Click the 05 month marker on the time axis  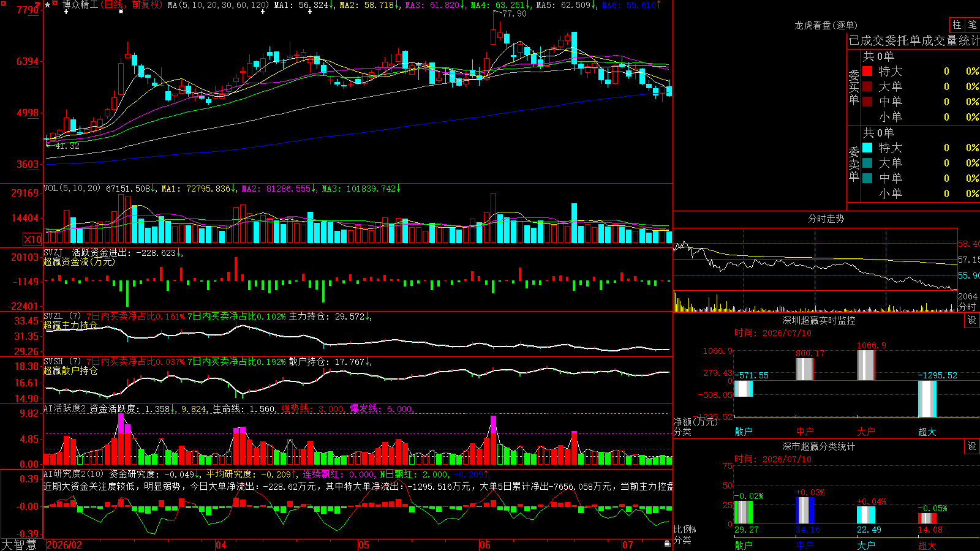[364, 545]
